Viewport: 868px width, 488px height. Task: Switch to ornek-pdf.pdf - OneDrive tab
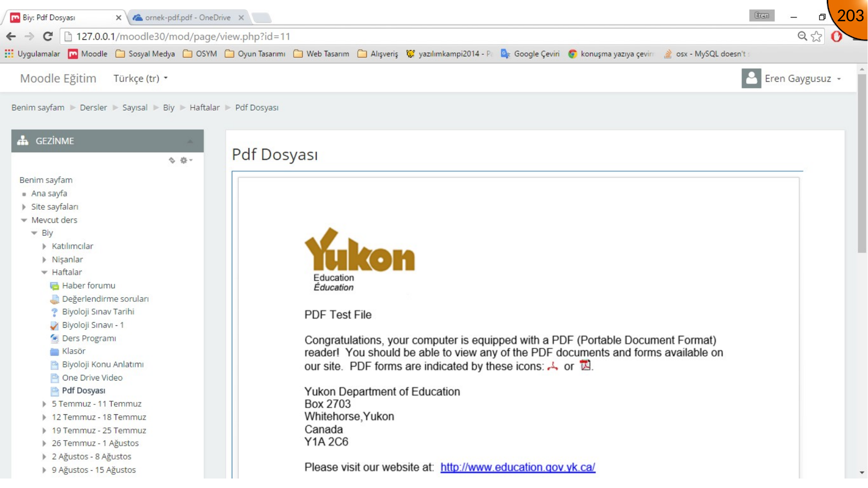pos(188,18)
